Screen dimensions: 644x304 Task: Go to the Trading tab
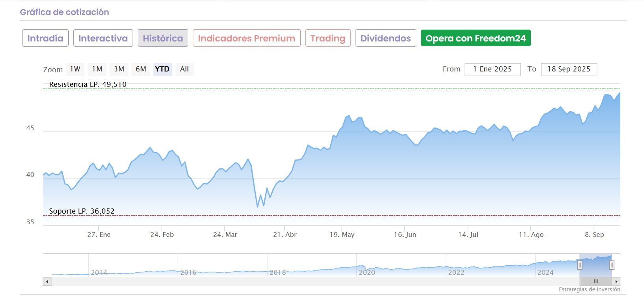(328, 38)
